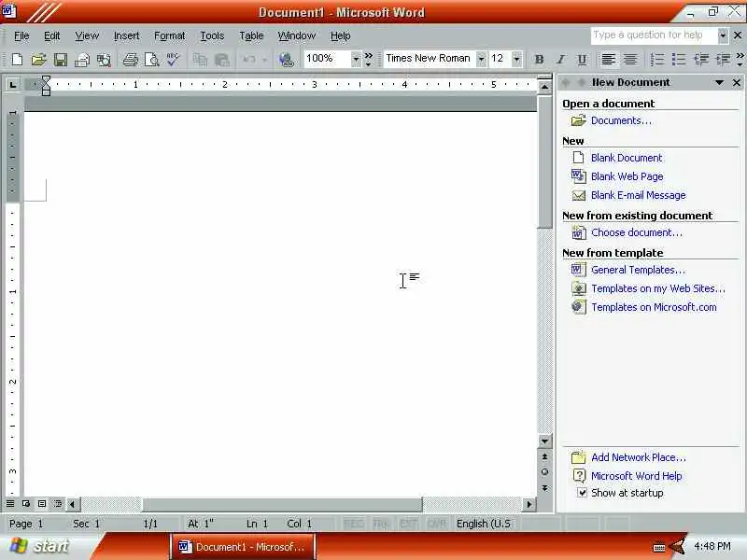Toggle Center paragraph alignment
The height and width of the screenshot is (560, 747).
(630, 59)
